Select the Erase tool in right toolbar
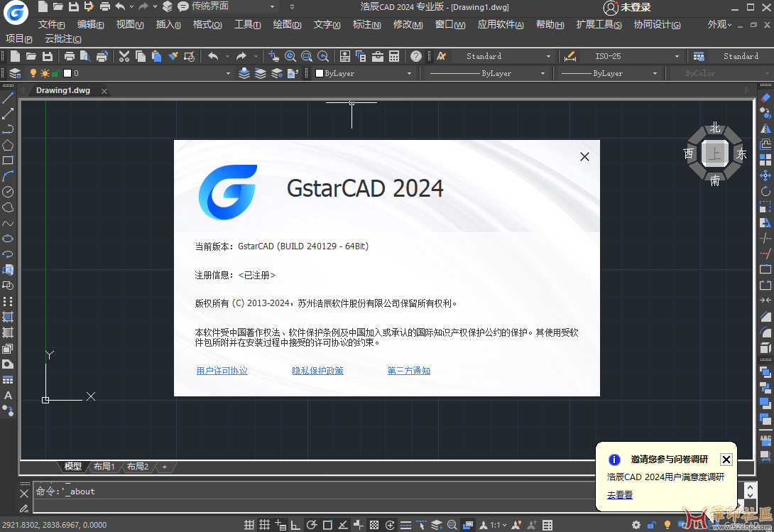This screenshot has height=532, width=774. pos(765,97)
